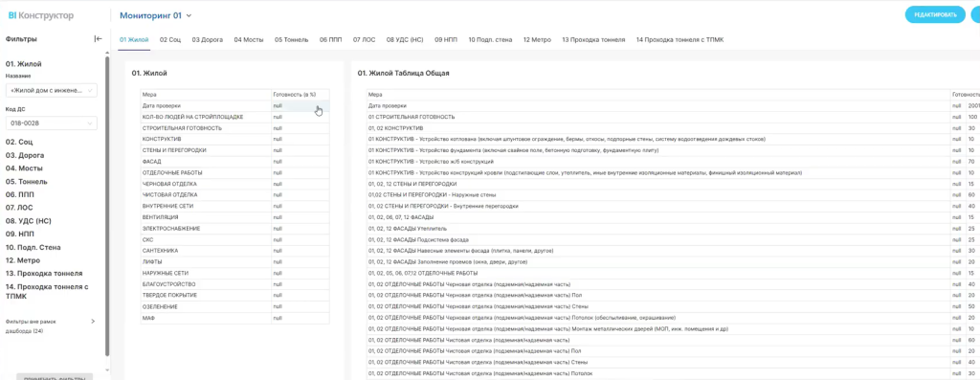The width and height of the screenshot is (980, 380).
Task: Select the ВНУТРЕННИЕ СЕТИ row
Action: 234,207
